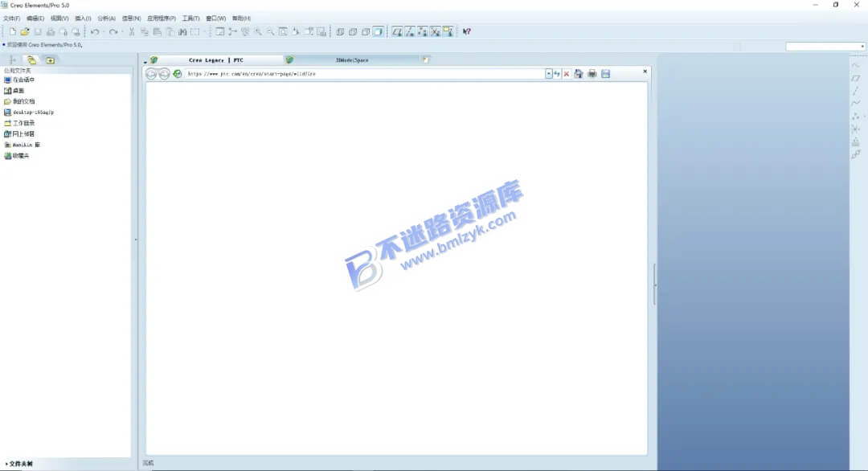This screenshot has height=471, width=868.
Task: Open the Manikin 库 entry
Action: click(x=23, y=145)
